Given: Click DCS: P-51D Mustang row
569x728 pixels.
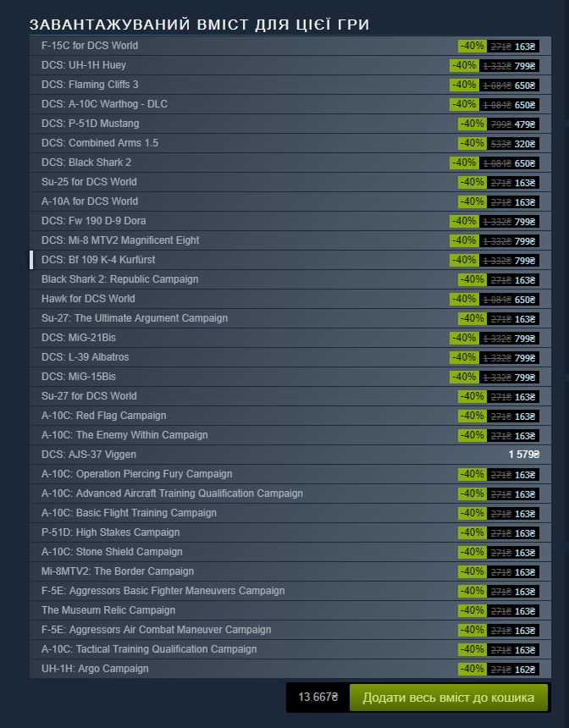Looking at the screenshot, I should tap(290, 124).
